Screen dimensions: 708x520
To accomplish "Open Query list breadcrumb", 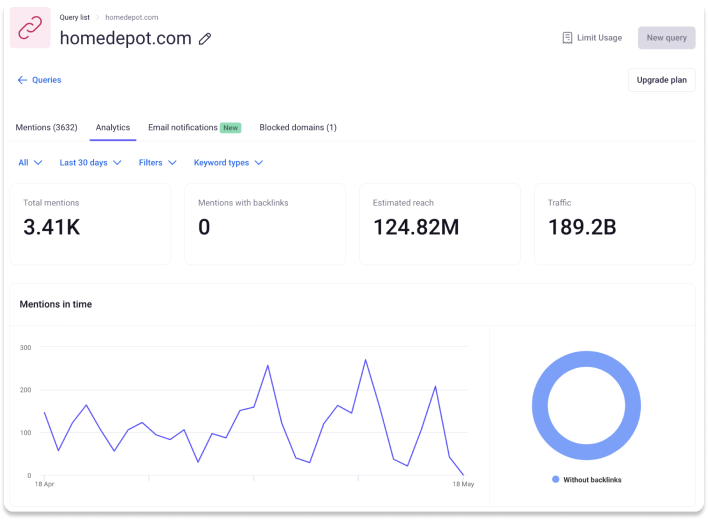I will [75, 17].
